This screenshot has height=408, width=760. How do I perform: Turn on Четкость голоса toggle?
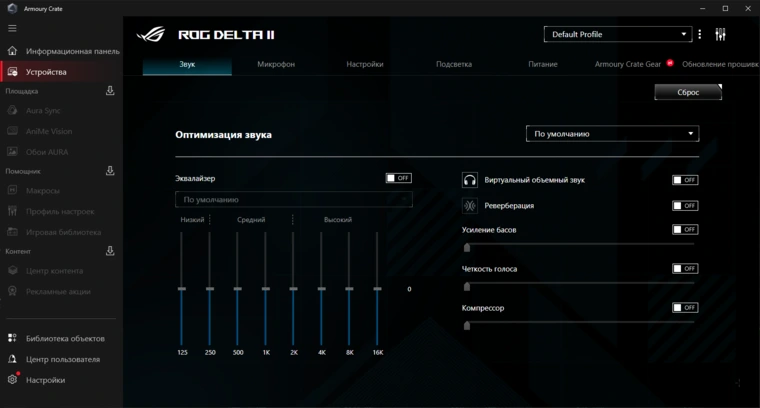click(x=685, y=268)
